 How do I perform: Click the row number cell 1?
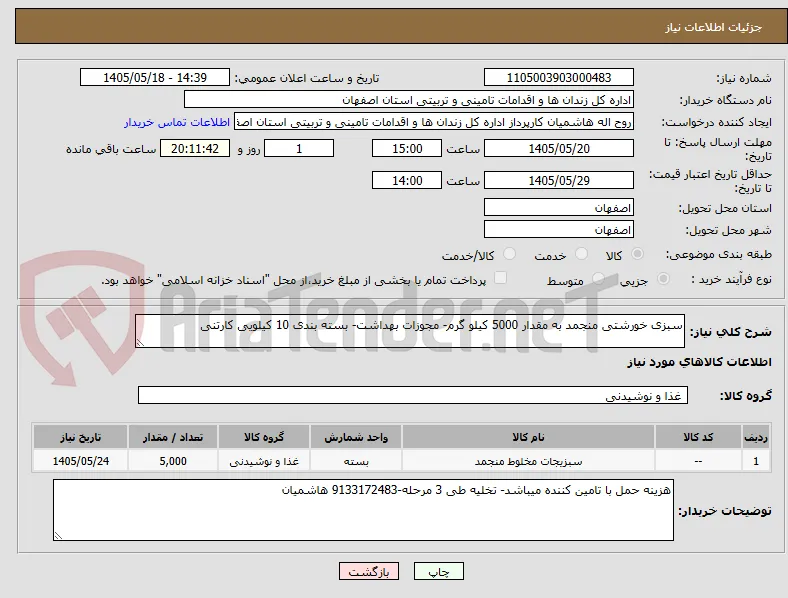pyautogui.click(x=756, y=461)
